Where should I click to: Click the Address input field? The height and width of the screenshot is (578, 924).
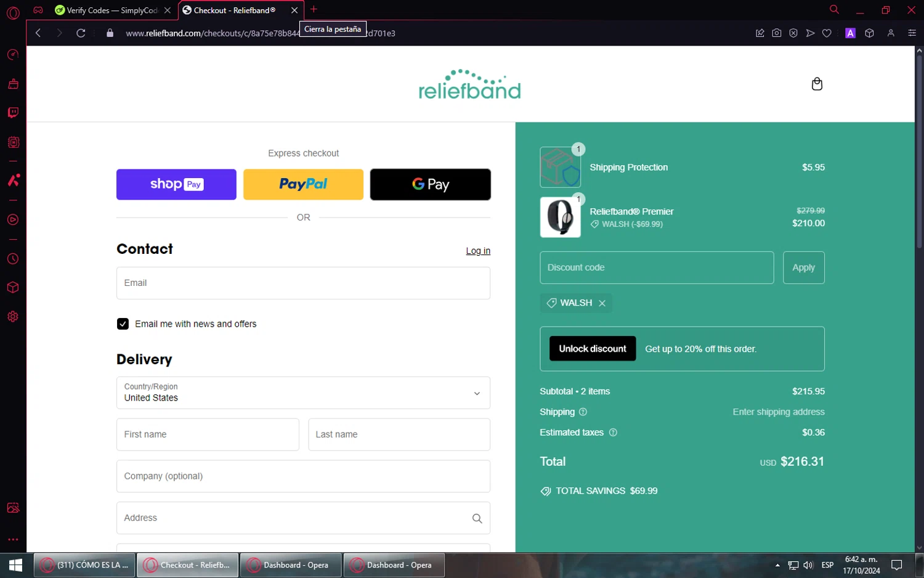pyautogui.click(x=303, y=518)
